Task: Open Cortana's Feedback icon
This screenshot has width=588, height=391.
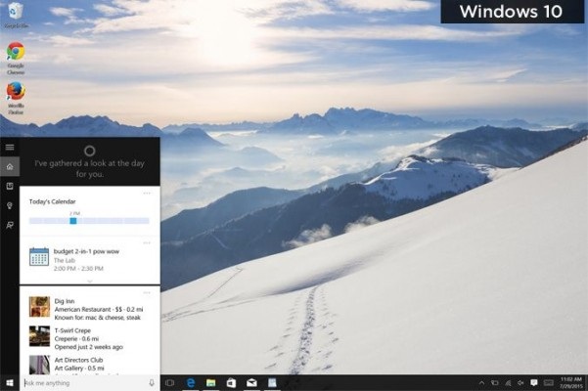Action: click(x=10, y=225)
